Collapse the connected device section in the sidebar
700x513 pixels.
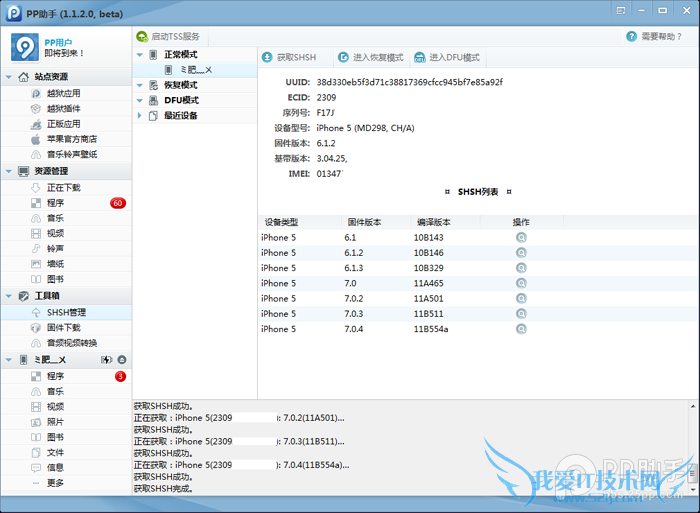[x=8, y=359]
